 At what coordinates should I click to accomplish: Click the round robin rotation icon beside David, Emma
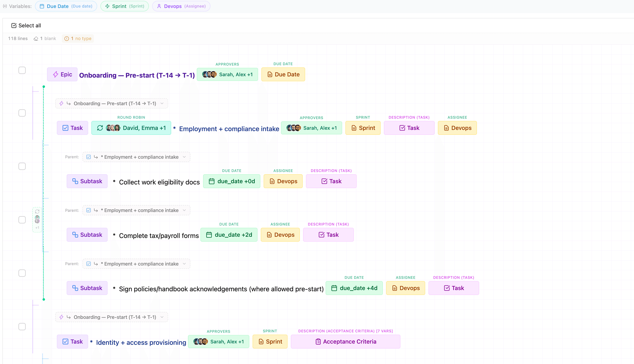[x=100, y=128]
